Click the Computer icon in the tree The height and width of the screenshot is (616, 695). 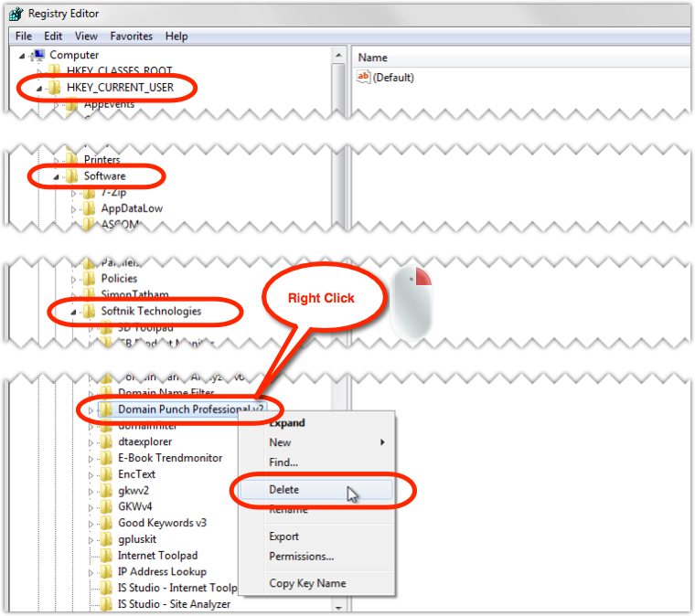[x=39, y=55]
